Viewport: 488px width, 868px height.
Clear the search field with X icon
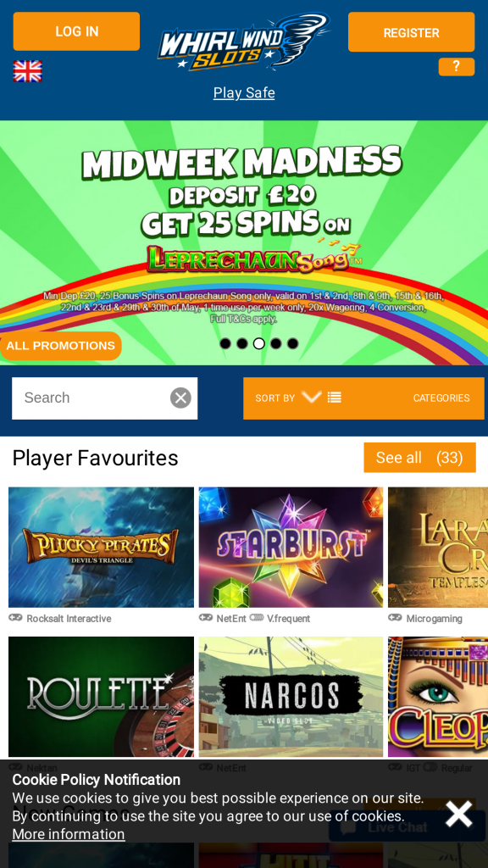click(180, 398)
